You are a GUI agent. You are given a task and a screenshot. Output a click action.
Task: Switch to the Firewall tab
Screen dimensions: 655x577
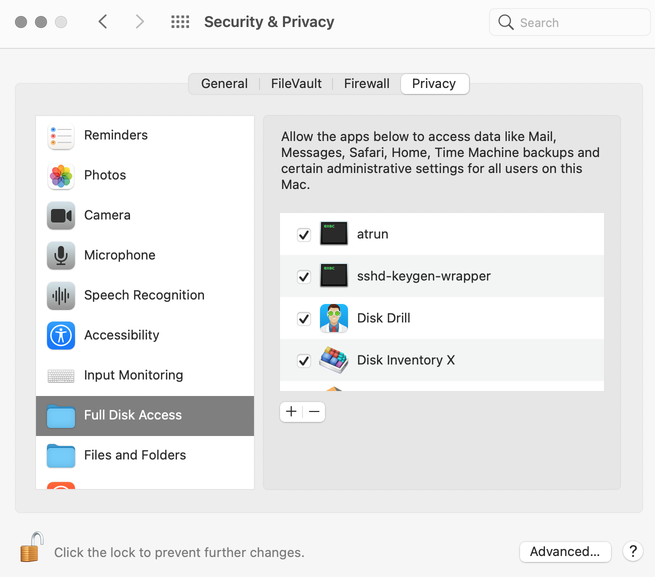[366, 84]
